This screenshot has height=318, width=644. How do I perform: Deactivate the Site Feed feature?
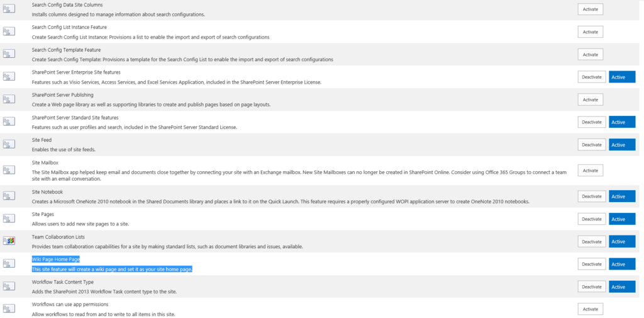(x=591, y=145)
